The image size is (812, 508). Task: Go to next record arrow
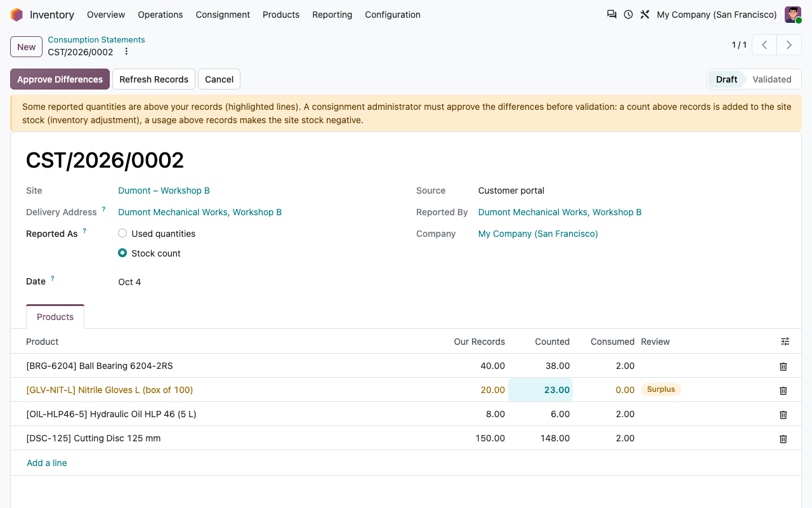[x=789, y=45]
